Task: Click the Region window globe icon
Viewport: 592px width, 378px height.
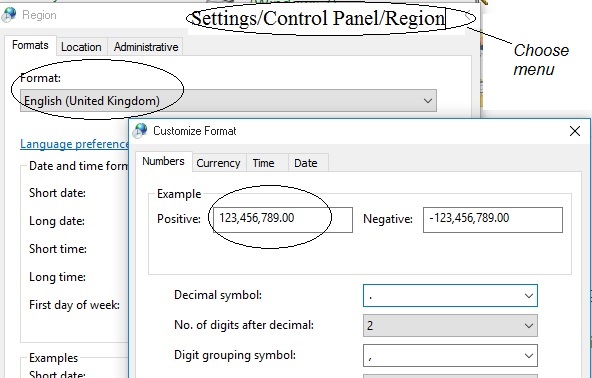Action: 8,15
